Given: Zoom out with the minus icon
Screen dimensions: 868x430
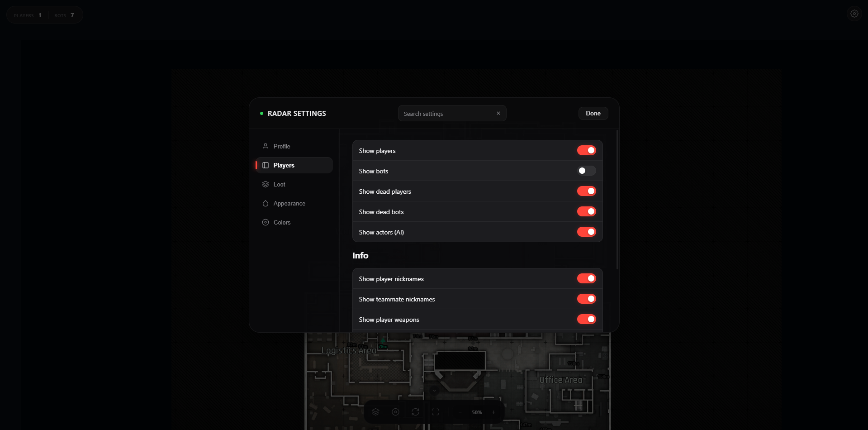Looking at the screenshot, I should pyautogui.click(x=460, y=412).
